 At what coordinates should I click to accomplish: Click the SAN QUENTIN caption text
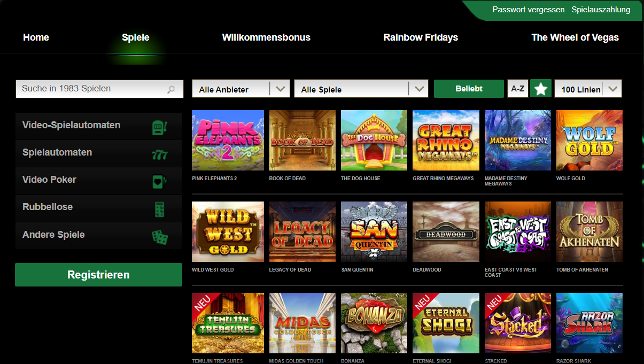(x=357, y=270)
